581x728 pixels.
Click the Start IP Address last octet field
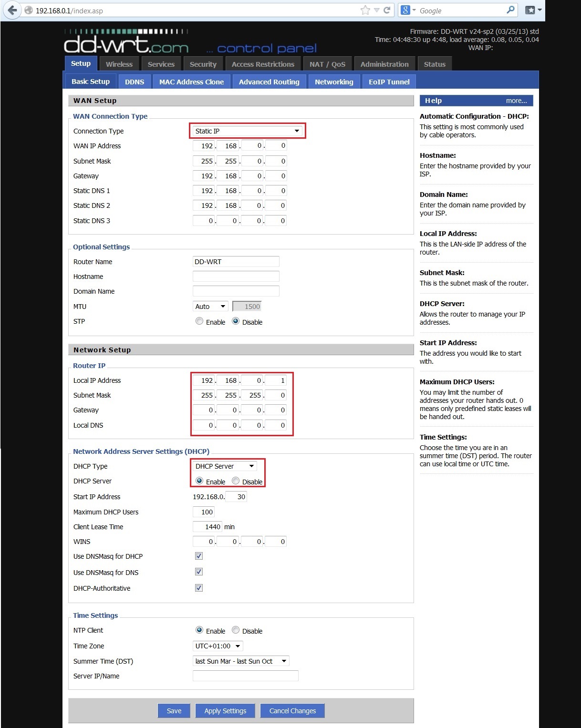click(x=236, y=497)
